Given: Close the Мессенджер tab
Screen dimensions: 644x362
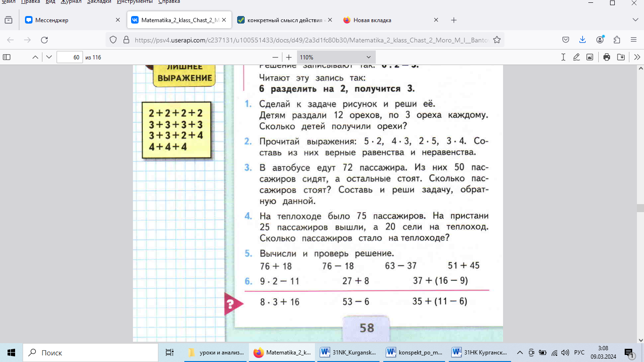Looking at the screenshot, I should coord(118,20).
